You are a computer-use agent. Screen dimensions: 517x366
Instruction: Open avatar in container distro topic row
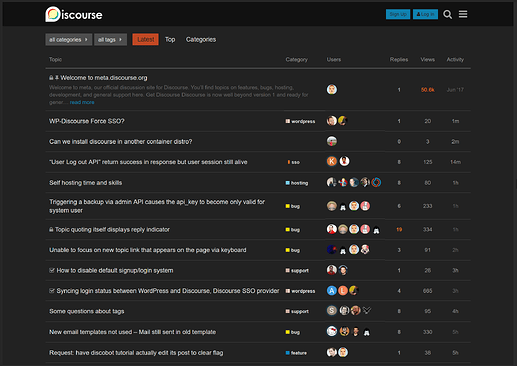point(332,141)
